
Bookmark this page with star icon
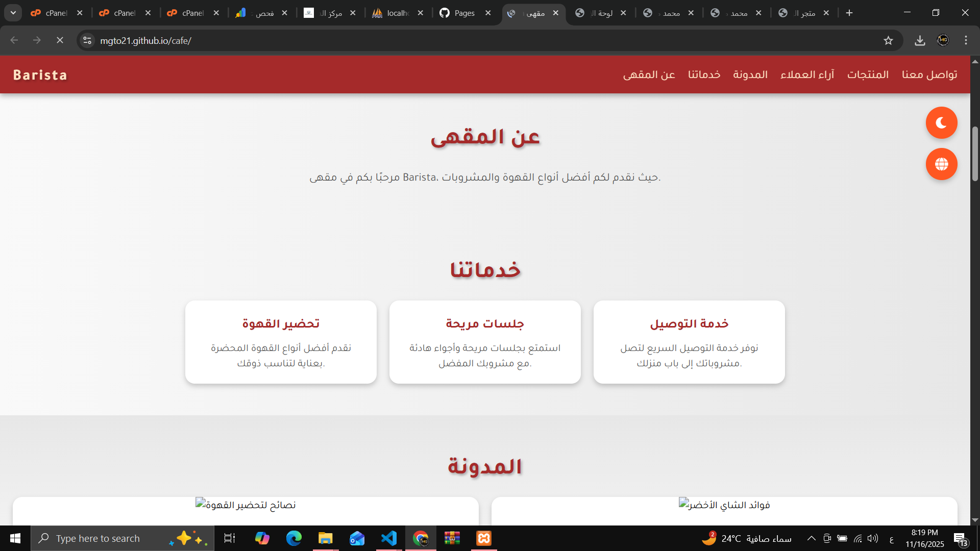888,41
